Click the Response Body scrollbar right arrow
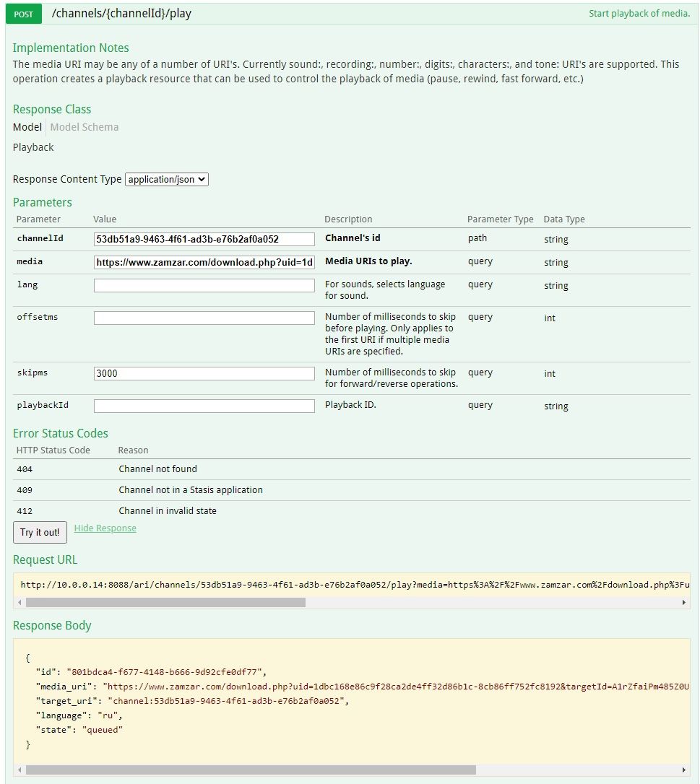Screen dimensions: 700x784 [684, 770]
